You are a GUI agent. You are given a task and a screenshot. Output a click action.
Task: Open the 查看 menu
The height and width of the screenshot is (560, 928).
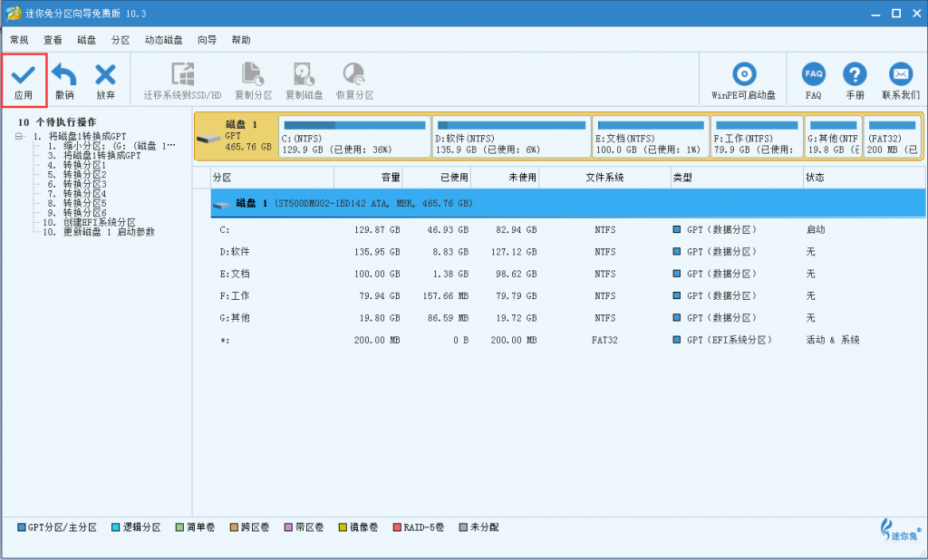click(53, 40)
